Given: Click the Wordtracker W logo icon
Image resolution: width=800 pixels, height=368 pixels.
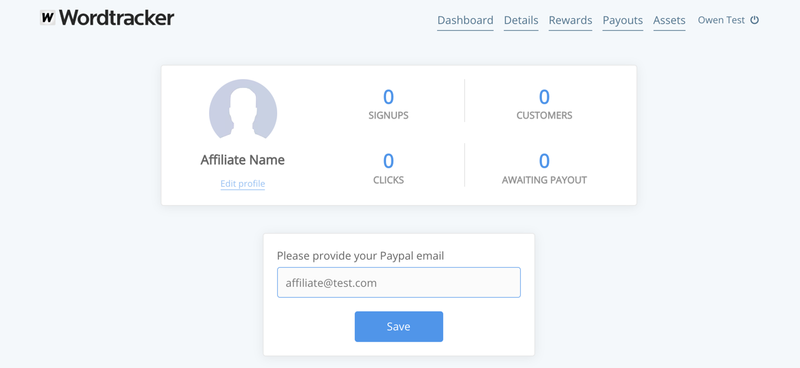Looking at the screenshot, I should [x=47, y=18].
